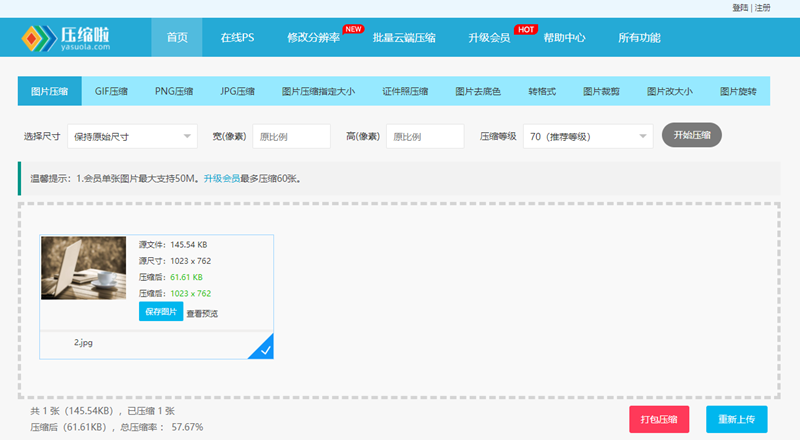Switch to GIF压缩 tab
Viewport: 800px width, 440px height.
coord(111,91)
